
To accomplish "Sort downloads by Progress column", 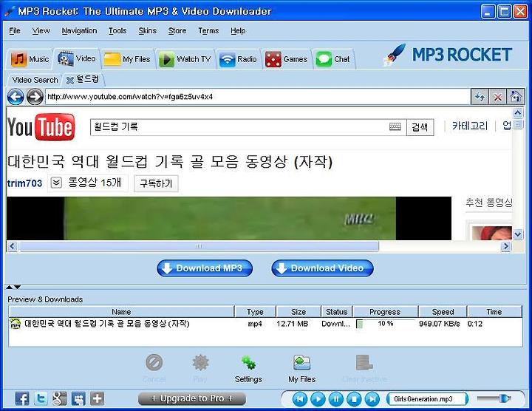I will (385, 312).
